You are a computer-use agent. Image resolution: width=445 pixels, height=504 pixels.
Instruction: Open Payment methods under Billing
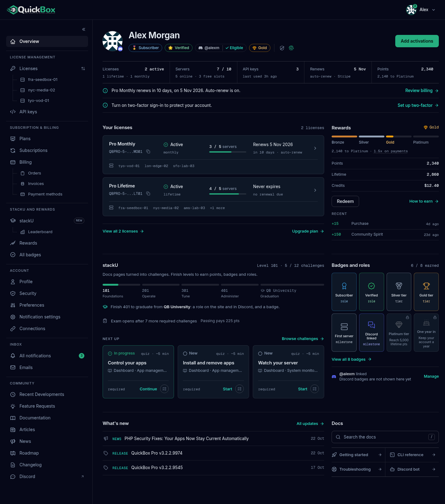pos(53,194)
